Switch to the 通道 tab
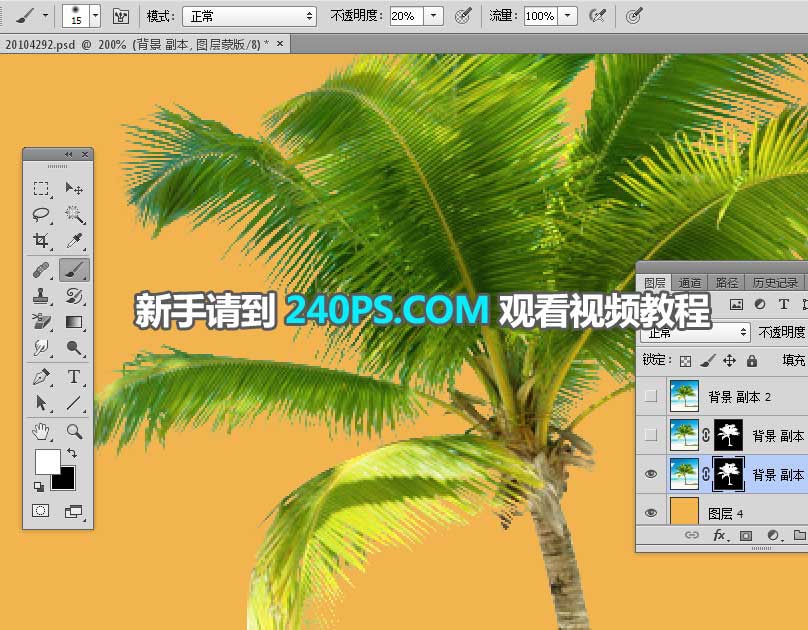This screenshot has height=630, width=808. [x=690, y=283]
